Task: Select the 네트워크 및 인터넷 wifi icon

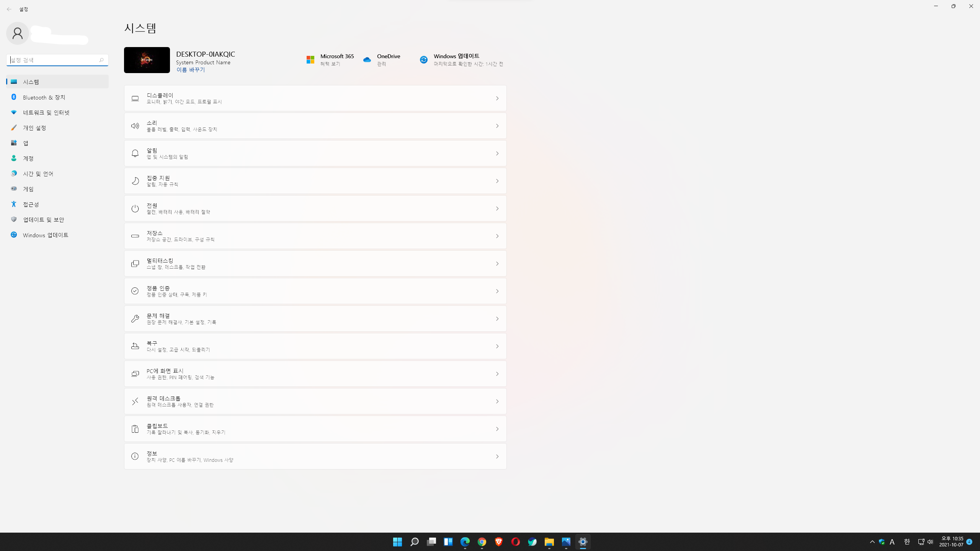Action: click(14, 112)
